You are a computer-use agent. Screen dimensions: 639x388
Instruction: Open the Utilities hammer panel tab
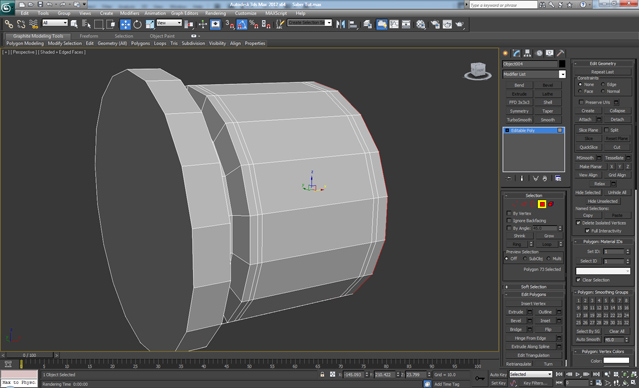pos(561,53)
